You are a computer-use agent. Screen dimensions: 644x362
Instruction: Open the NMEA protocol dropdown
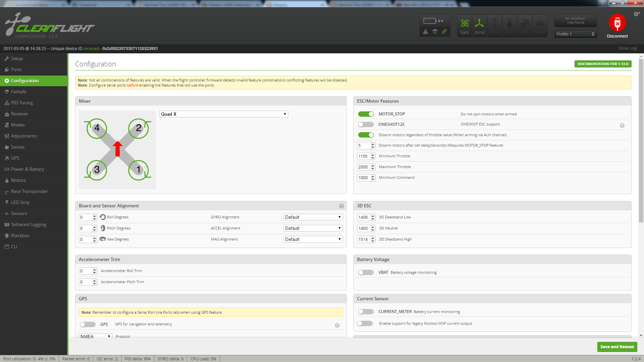tap(95, 336)
